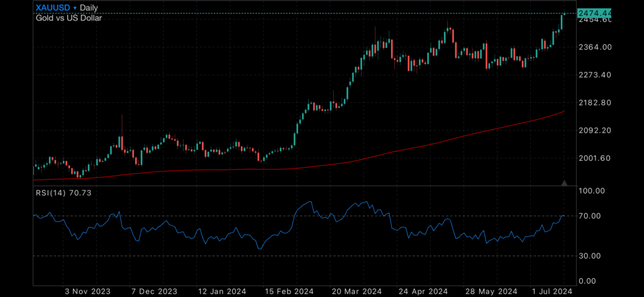Click the current price tag 2474.44
Viewport: 644px width, 297px height.
594,14
